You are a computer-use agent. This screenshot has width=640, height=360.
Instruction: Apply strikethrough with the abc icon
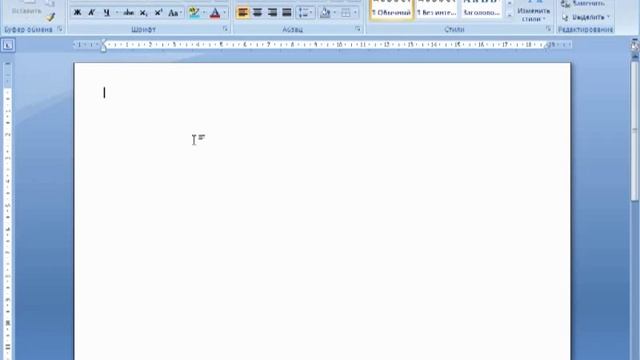click(x=129, y=13)
